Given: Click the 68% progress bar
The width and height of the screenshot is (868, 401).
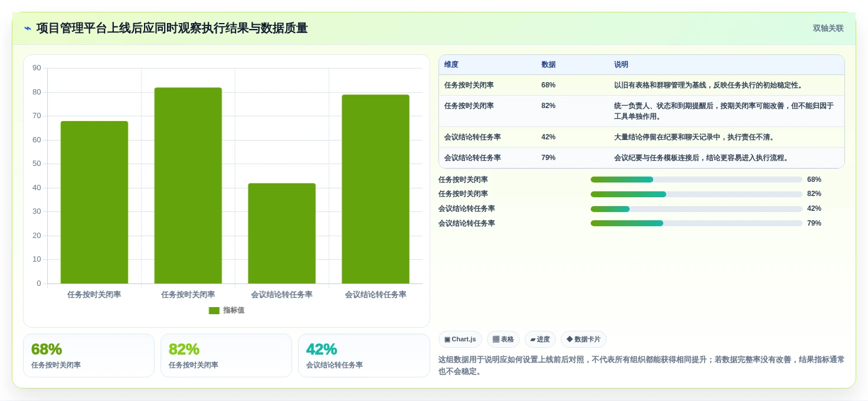Looking at the screenshot, I should pyautogui.click(x=696, y=180).
